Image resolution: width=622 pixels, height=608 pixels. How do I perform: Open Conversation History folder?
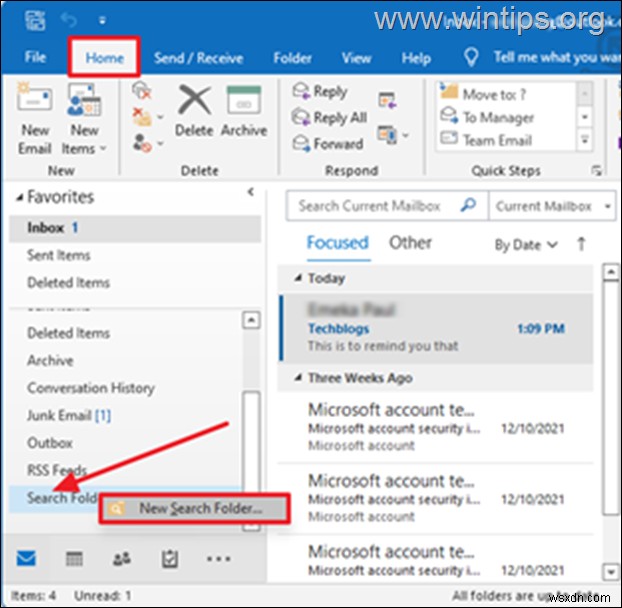click(91, 387)
